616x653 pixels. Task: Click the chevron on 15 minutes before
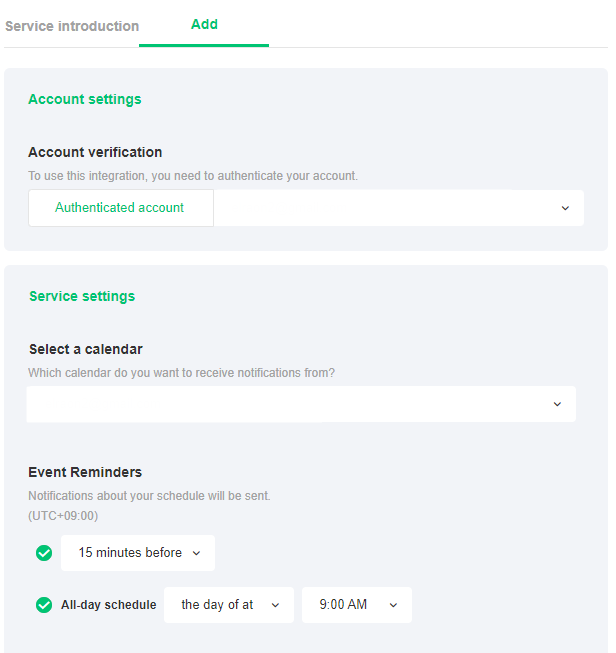(x=196, y=553)
